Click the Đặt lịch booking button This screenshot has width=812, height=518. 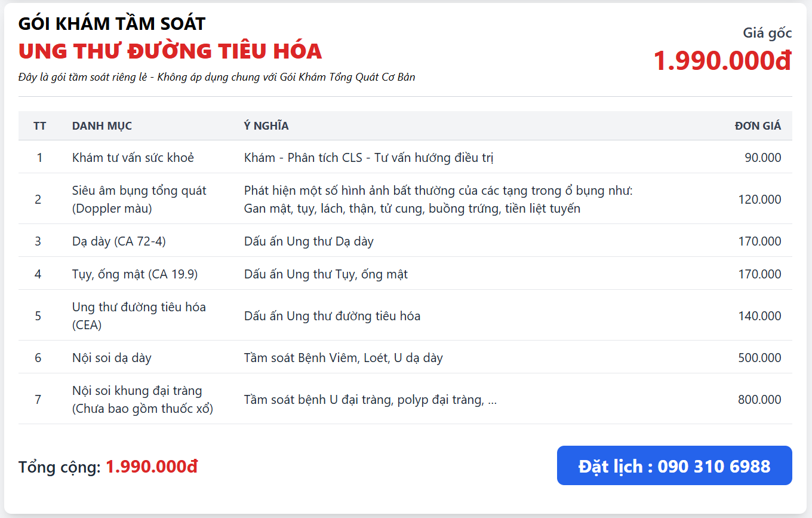click(x=674, y=466)
